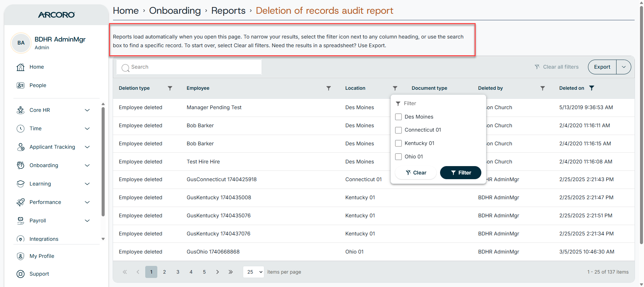The image size is (644, 287).
Task: Click the Export button
Action: coord(602,67)
